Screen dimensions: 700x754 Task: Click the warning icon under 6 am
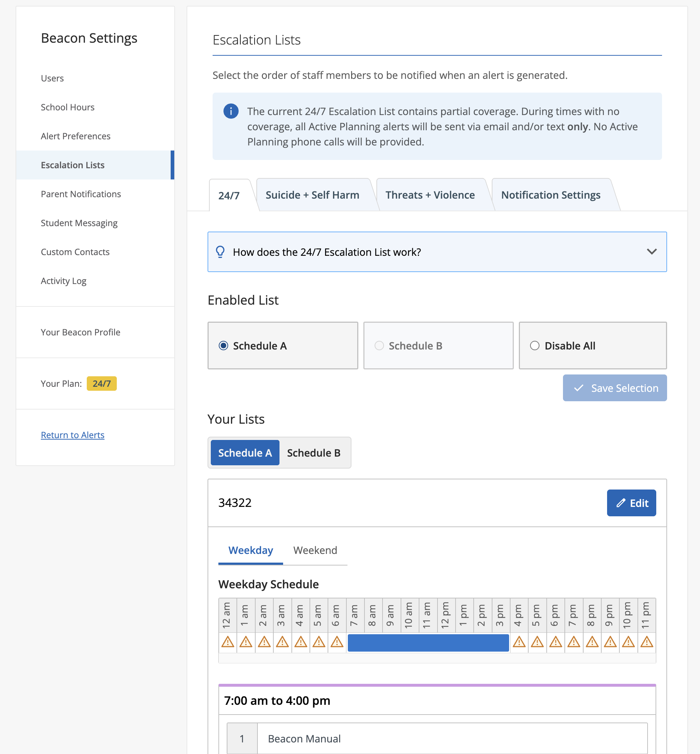click(x=337, y=642)
